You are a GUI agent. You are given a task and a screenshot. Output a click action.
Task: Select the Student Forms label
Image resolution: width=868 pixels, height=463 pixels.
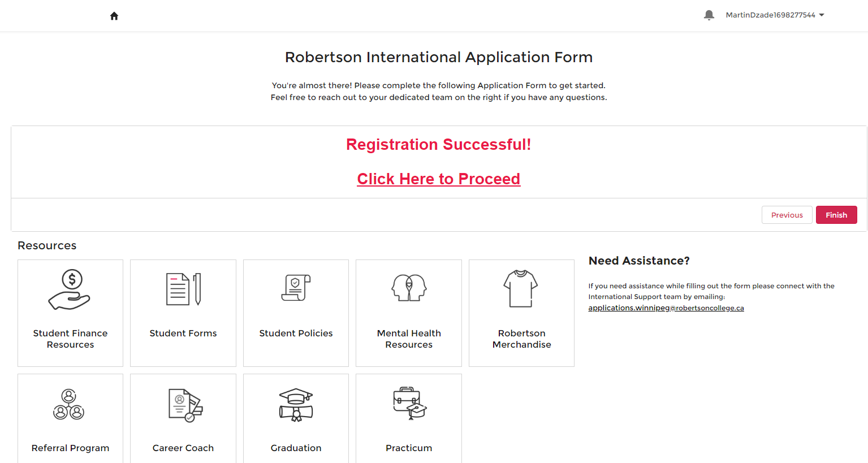[x=183, y=333]
